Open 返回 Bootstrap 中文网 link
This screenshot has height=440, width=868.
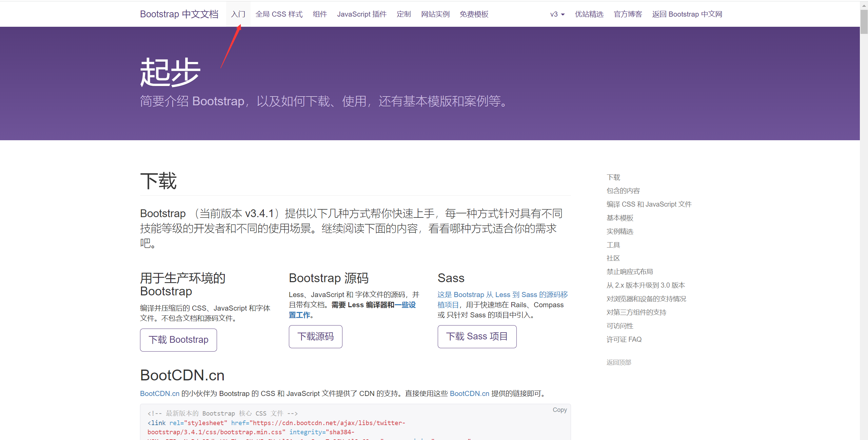point(687,14)
